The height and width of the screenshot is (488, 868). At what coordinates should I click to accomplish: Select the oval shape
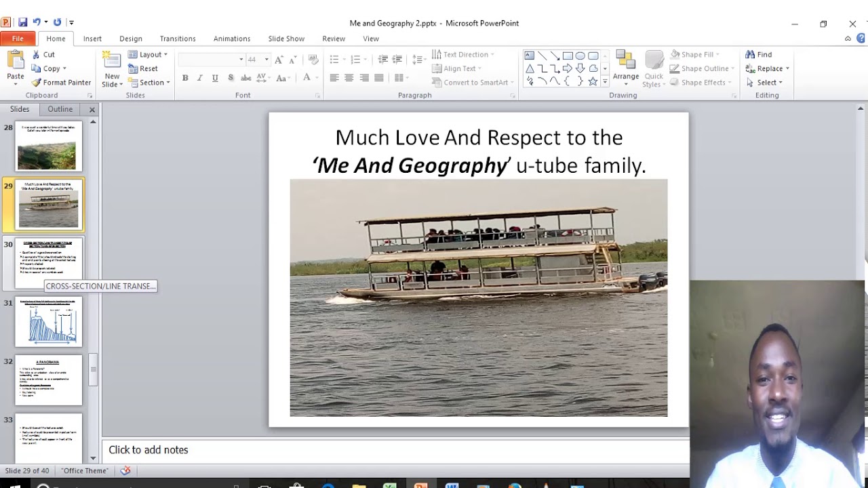tap(580, 56)
